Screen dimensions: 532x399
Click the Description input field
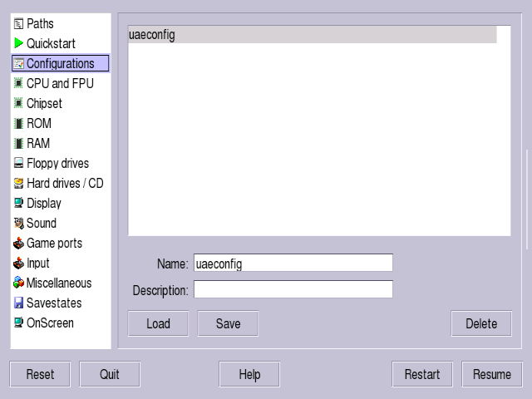[293, 289]
